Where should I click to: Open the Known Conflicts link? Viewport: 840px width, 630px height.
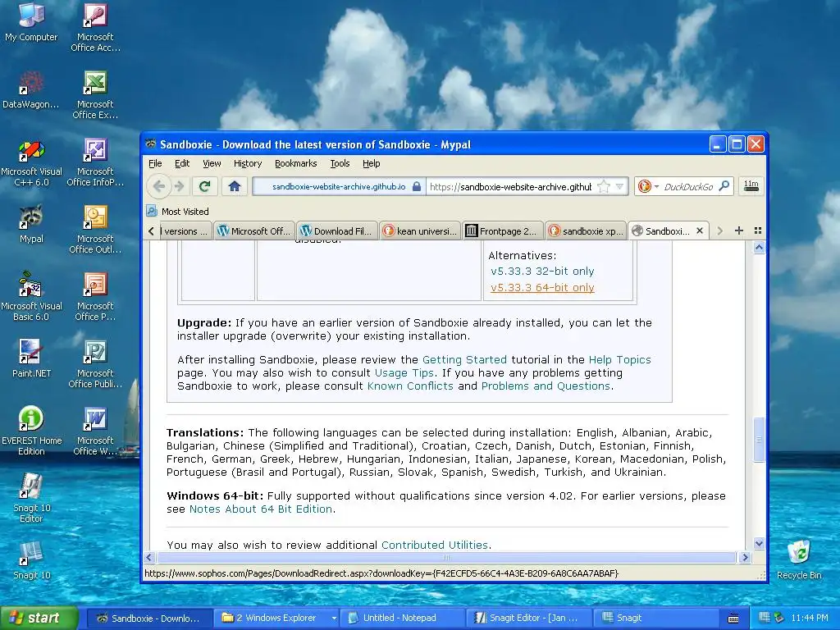click(x=410, y=386)
